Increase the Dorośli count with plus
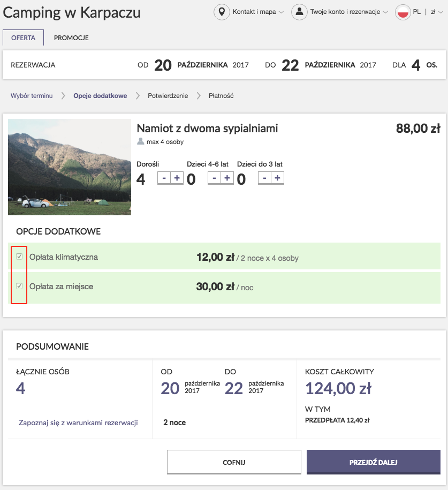This screenshot has width=448, height=490. pyautogui.click(x=177, y=178)
